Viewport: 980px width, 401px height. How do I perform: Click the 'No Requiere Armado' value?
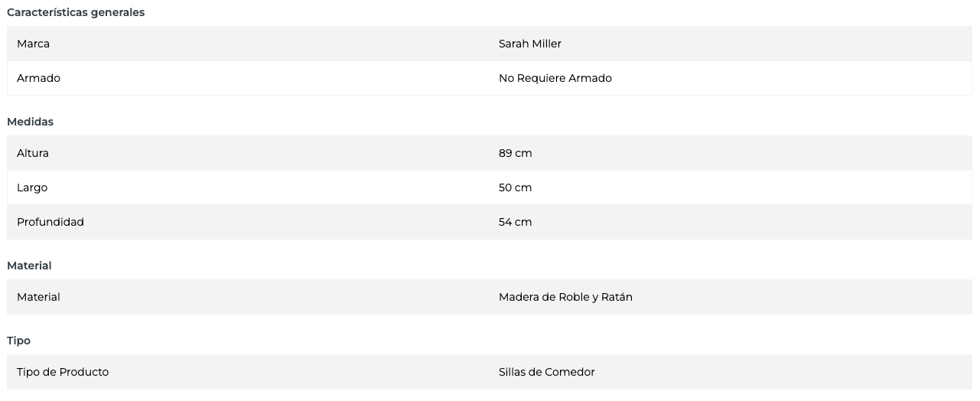[x=555, y=78]
